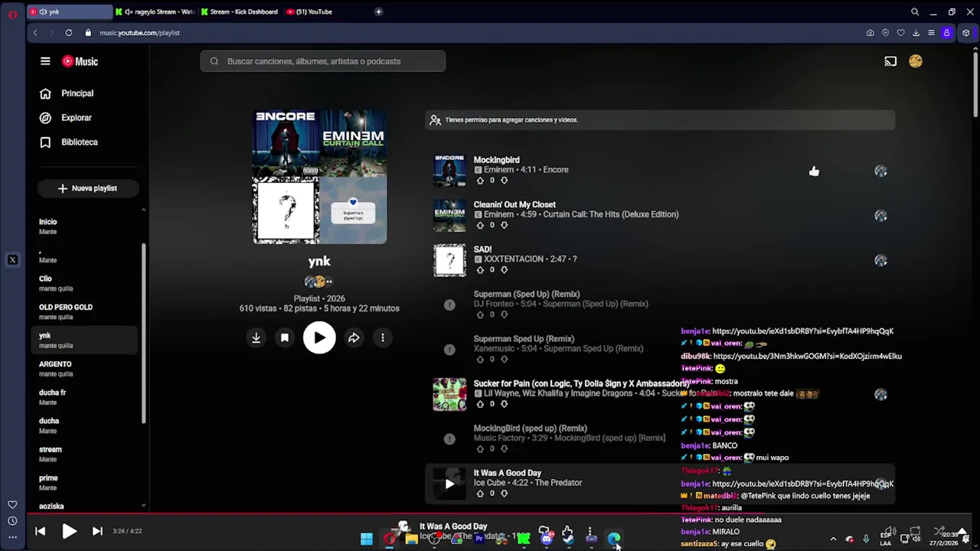
Task: Open Opera ad blocker shield icon
Action: pyautogui.click(x=885, y=33)
